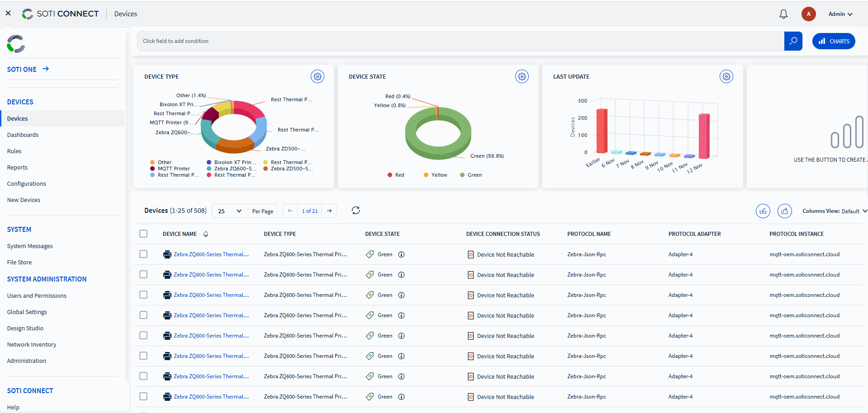The image size is (868, 413).
Task: Click the export devices icon
Action: click(785, 211)
